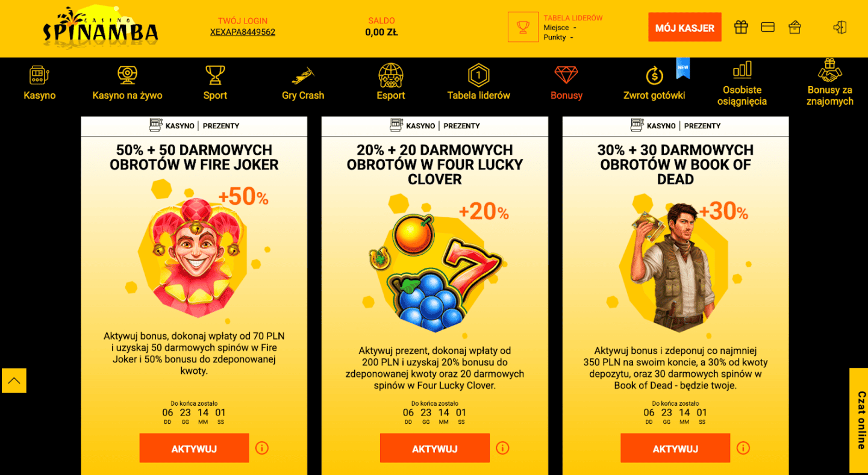Open Kasyno na żywo section

[127, 83]
